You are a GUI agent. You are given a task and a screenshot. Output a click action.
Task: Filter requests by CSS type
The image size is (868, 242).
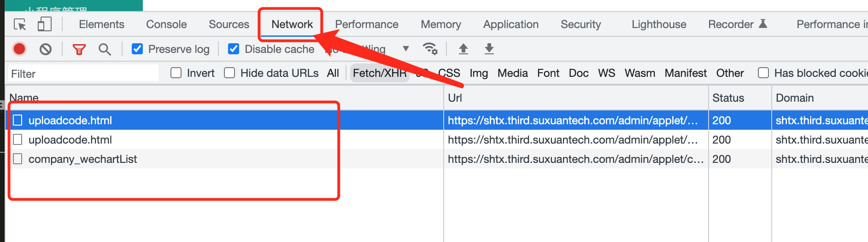tap(449, 73)
